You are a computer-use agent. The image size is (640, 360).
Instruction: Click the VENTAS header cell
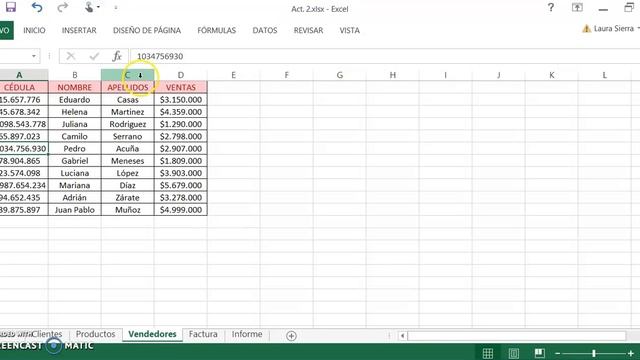[x=181, y=87]
